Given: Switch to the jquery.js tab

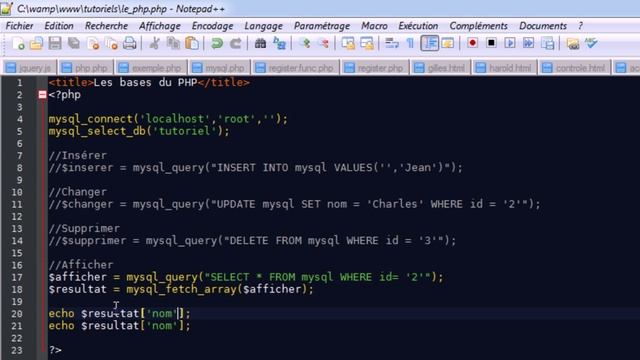Looking at the screenshot, I should point(29,68).
